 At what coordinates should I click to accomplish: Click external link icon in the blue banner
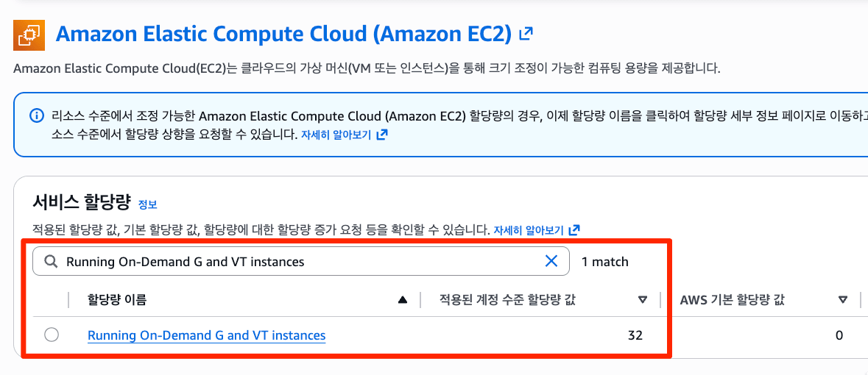point(381,135)
